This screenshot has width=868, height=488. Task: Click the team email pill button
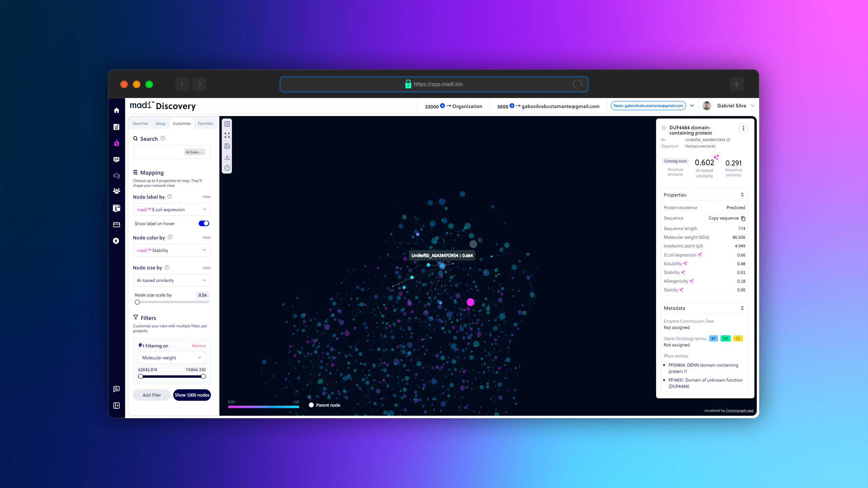648,106
